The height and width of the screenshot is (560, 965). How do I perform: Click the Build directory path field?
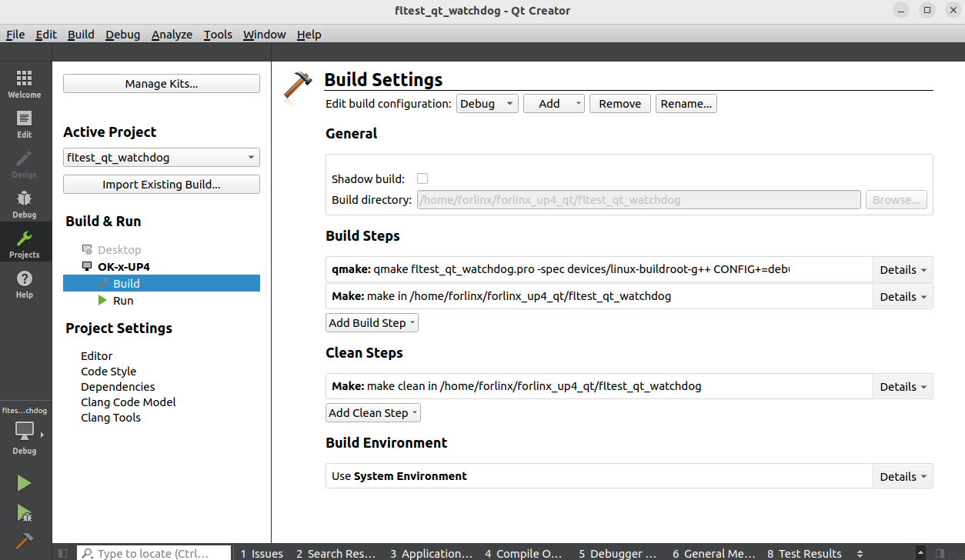tap(639, 200)
